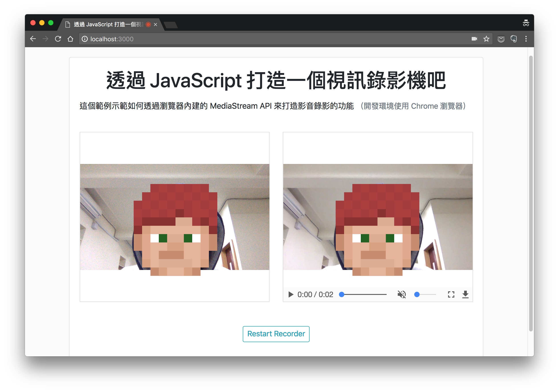Click the recording indicator dot on tab

click(148, 24)
